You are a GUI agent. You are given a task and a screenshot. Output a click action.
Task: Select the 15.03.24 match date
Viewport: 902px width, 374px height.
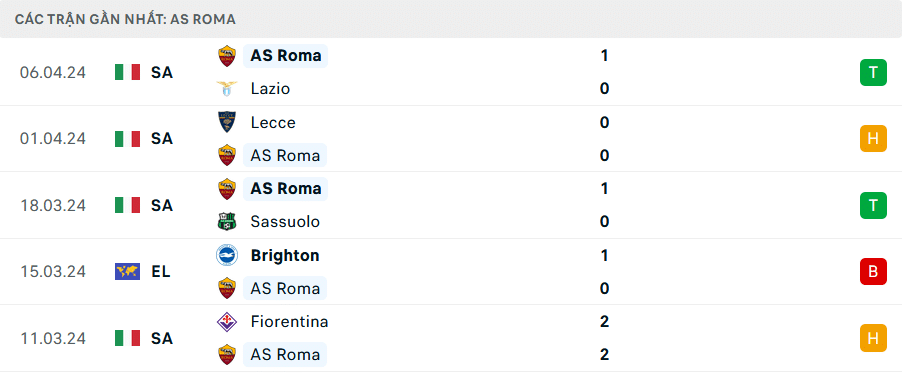point(52,272)
